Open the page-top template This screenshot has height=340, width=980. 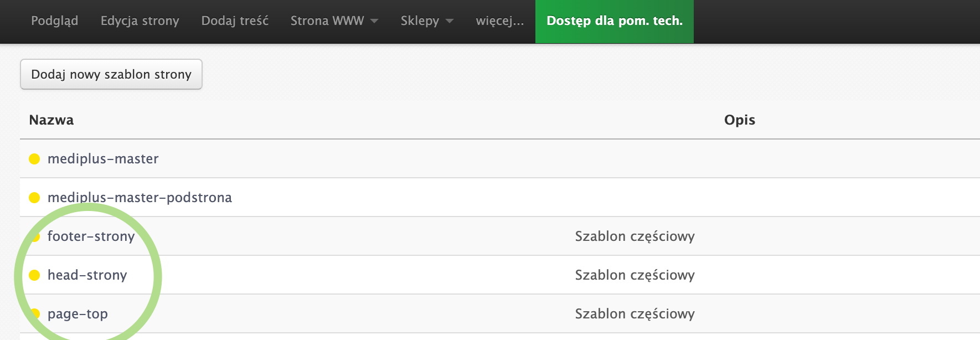(x=78, y=314)
